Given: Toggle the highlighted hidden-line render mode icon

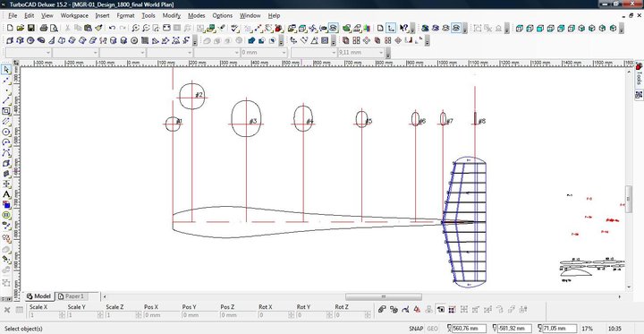Looking at the screenshot, I should [x=456, y=28].
